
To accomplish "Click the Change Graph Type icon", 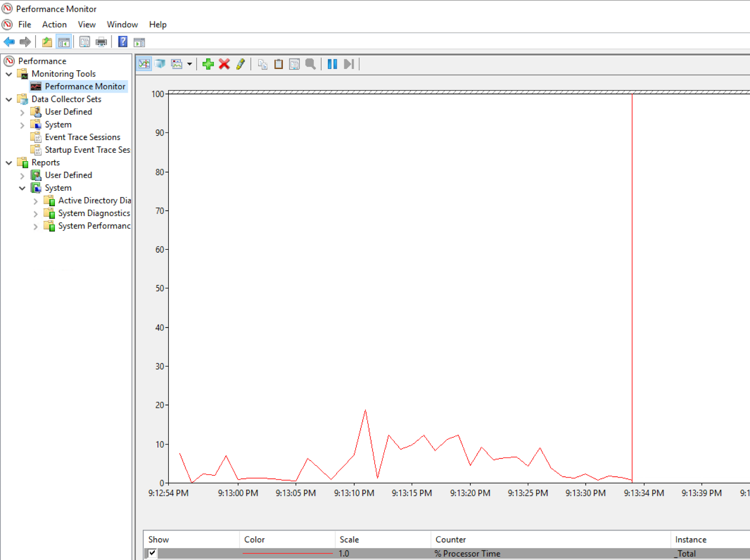I will coord(177,64).
